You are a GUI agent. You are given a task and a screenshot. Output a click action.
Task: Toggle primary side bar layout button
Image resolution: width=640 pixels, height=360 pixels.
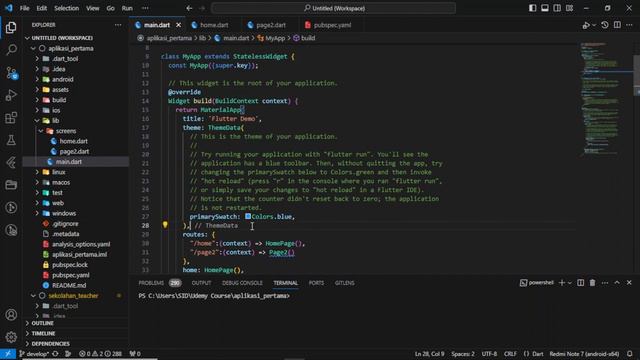click(x=532, y=8)
